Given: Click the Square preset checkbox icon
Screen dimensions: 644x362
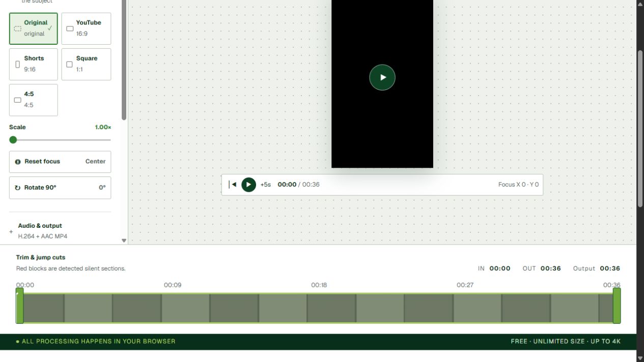Looking at the screenshot, I should [x=70, y=65].
